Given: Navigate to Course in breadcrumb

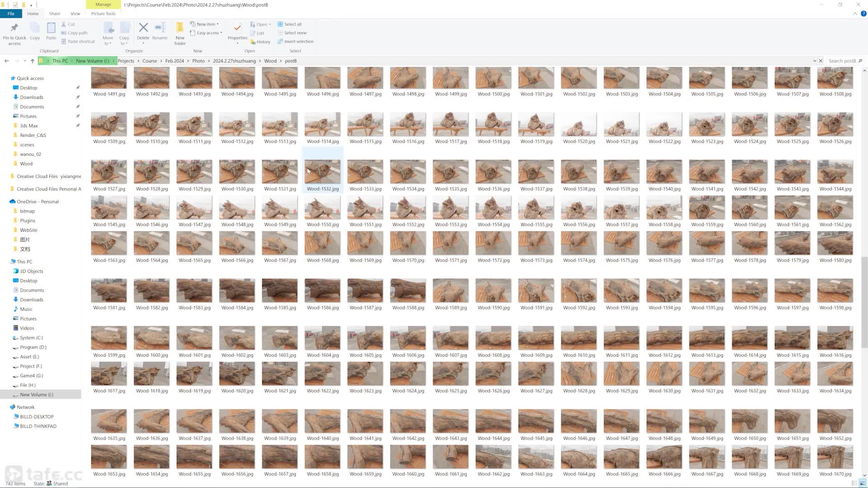Looking at the screenshot, I should pos(150,61).
